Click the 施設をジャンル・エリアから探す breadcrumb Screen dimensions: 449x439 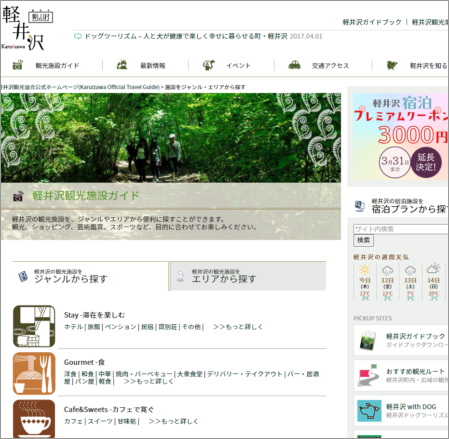[x=205, y=87]
